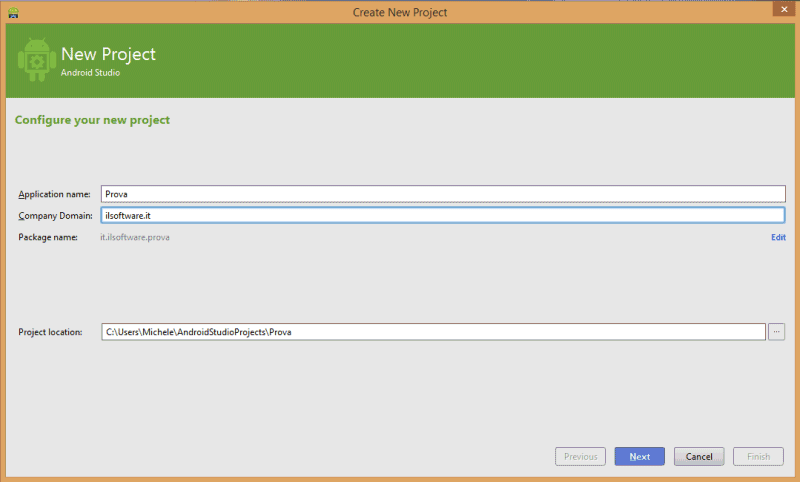Go to the Next wizard step
The width and height of the screenshot is (800, 482).
click(x=639, y=456)
